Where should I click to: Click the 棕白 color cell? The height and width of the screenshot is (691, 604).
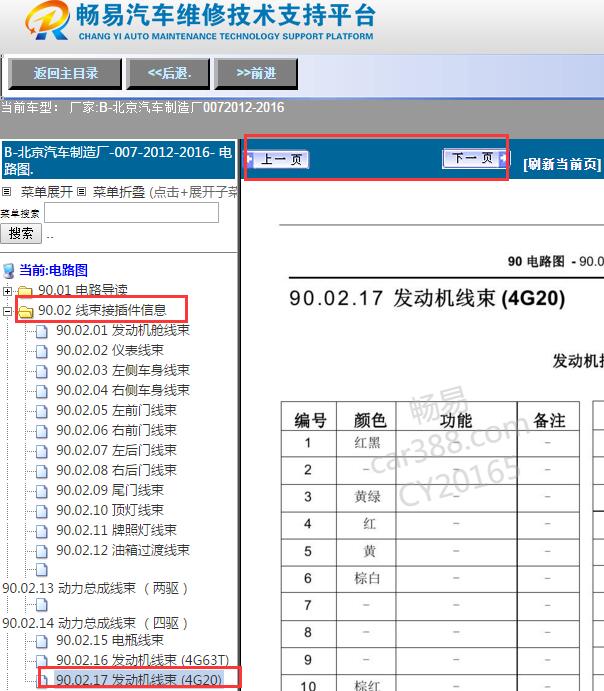click(x=367, y=578)
